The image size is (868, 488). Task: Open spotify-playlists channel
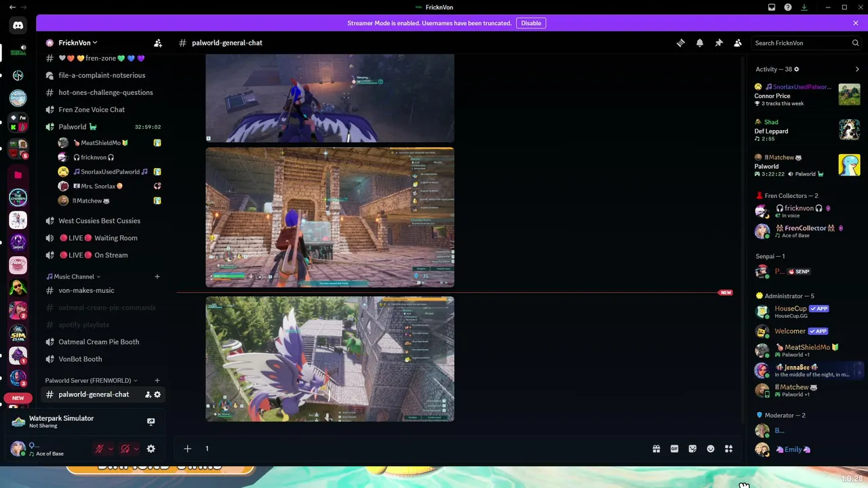tap(103, 325)
